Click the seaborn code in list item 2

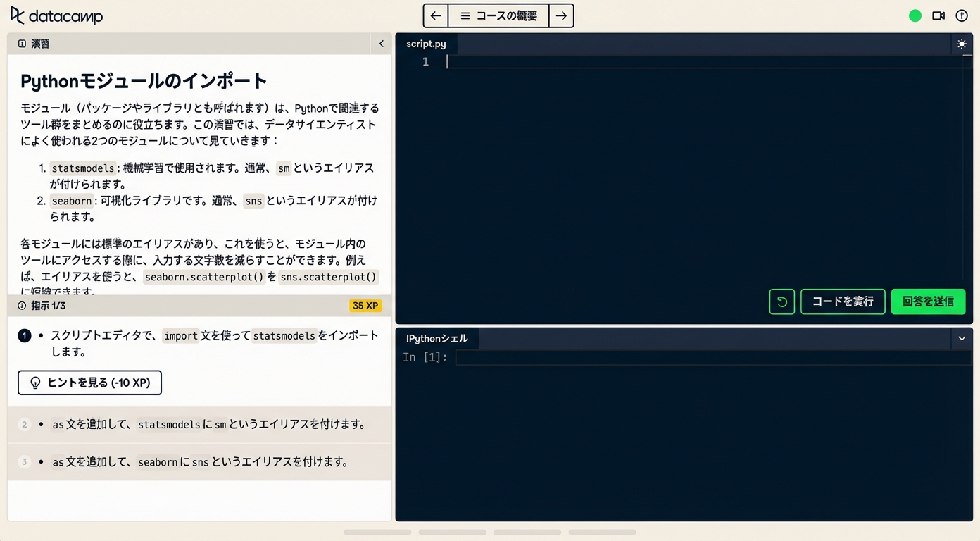(x=72, y=201)
